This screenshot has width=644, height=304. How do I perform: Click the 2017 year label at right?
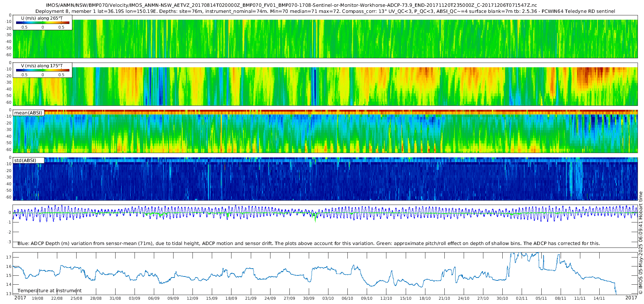pyautogui.click(x=631, y=298)
